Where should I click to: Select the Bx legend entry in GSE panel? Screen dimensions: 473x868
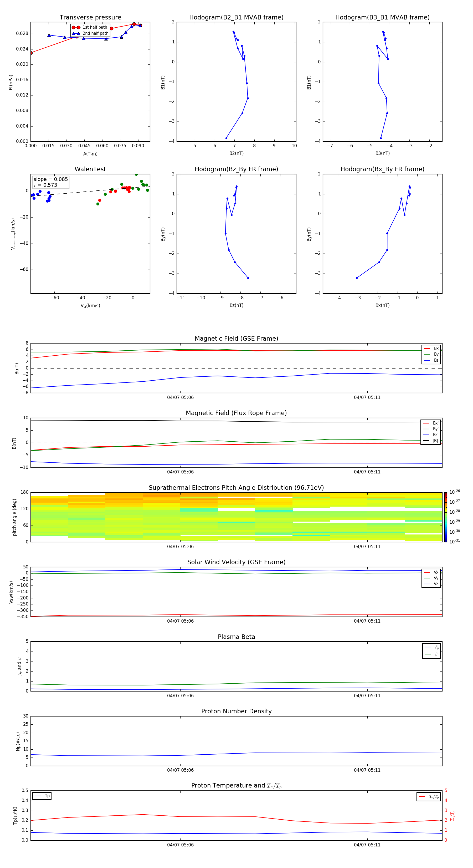point(431,349)
